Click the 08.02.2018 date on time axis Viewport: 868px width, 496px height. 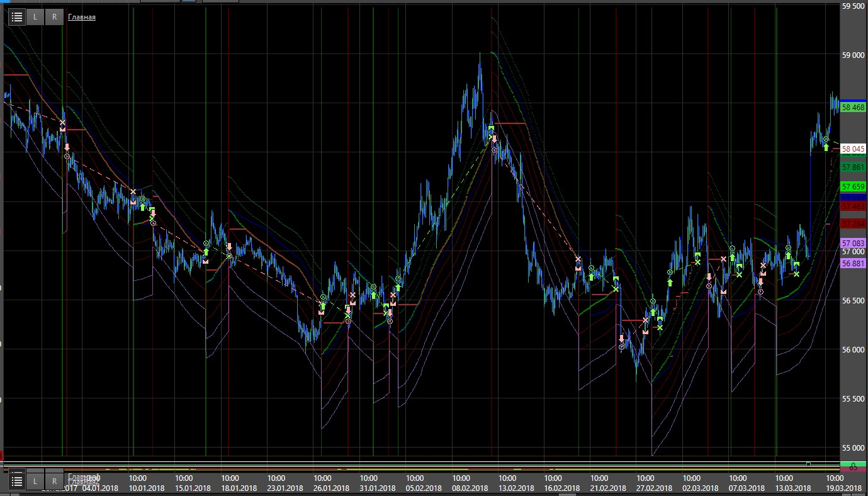[x=470, y=488]
